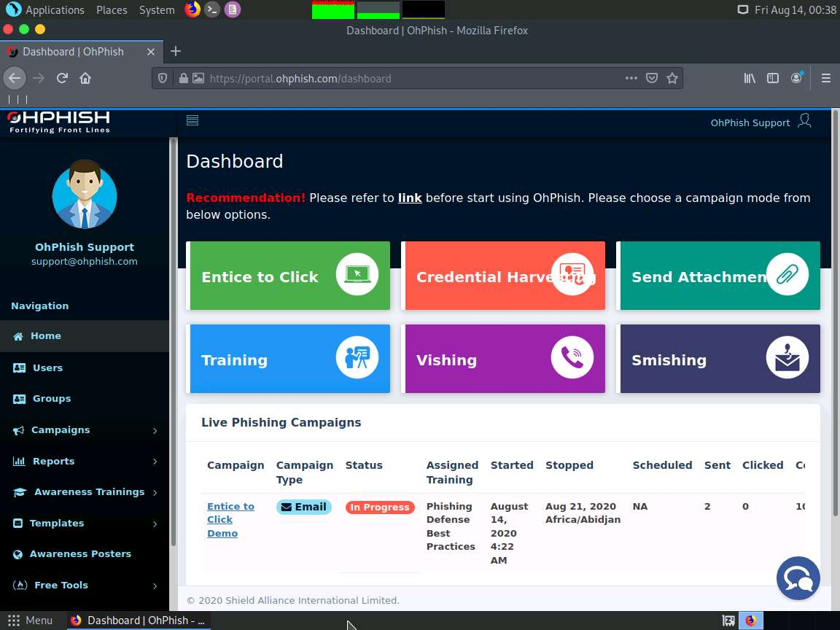This screenshot has width=840, height=630.
Task: Open the System menu in top panel
Action: coord(157,9)
